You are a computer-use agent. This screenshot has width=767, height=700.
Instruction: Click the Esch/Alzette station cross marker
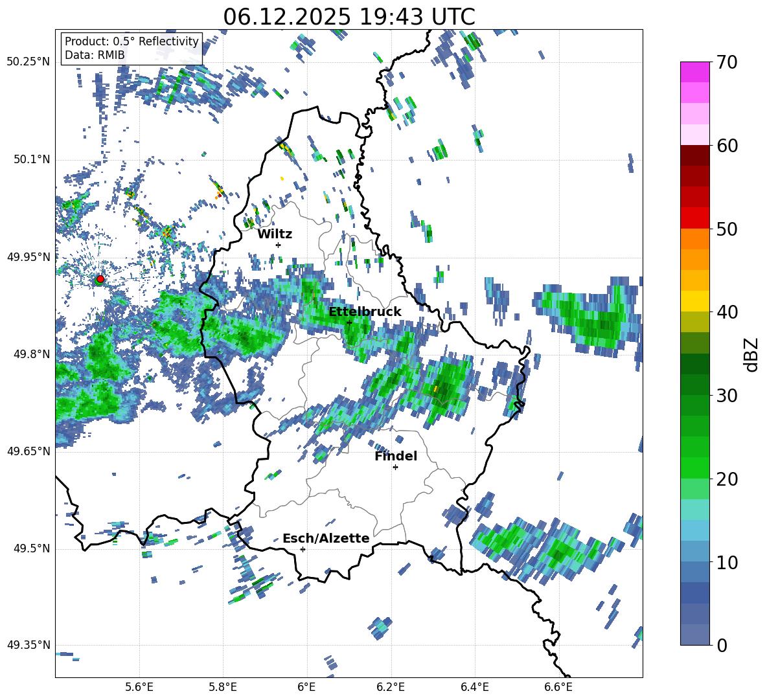pyautogui.click(x=303, y=549)
